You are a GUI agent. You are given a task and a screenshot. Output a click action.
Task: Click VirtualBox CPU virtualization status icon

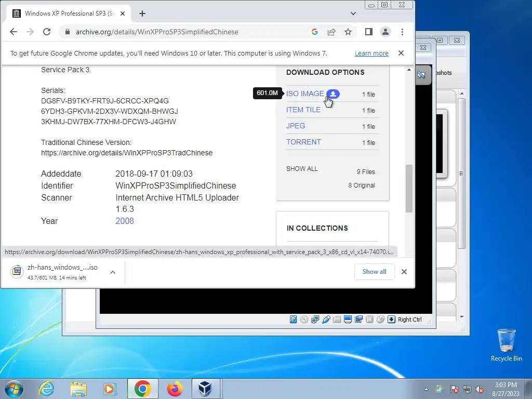370,320
